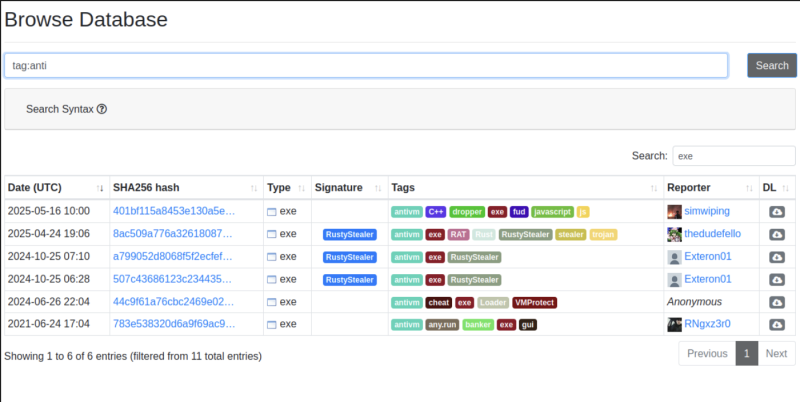Click the blue RustyStealer signature badge at 19:06
The height and width of the screenshot is (402, 800).
[x=350, y=235]
